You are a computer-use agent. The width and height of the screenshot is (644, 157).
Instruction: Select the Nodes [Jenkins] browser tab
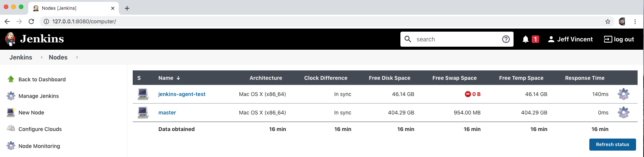click(74, 8)
